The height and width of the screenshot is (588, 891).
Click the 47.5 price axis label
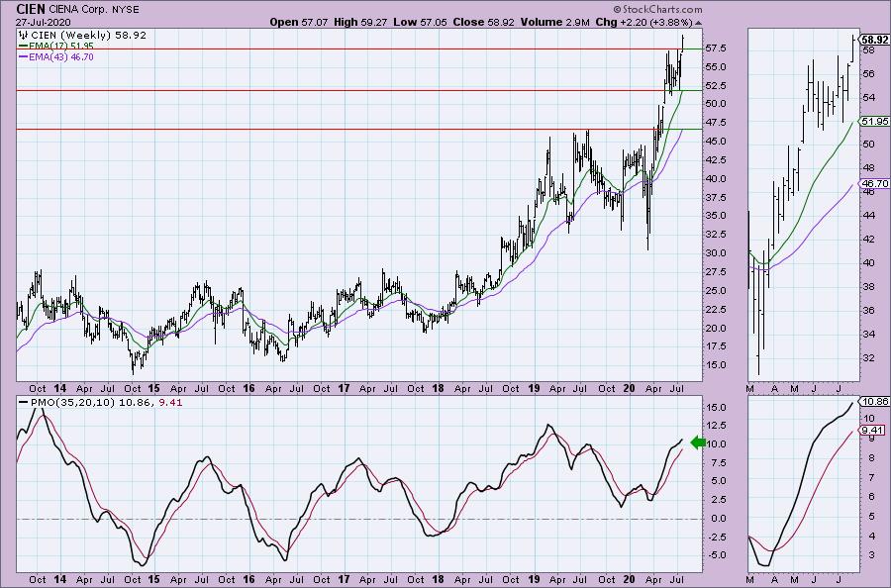tap(715, 123)
